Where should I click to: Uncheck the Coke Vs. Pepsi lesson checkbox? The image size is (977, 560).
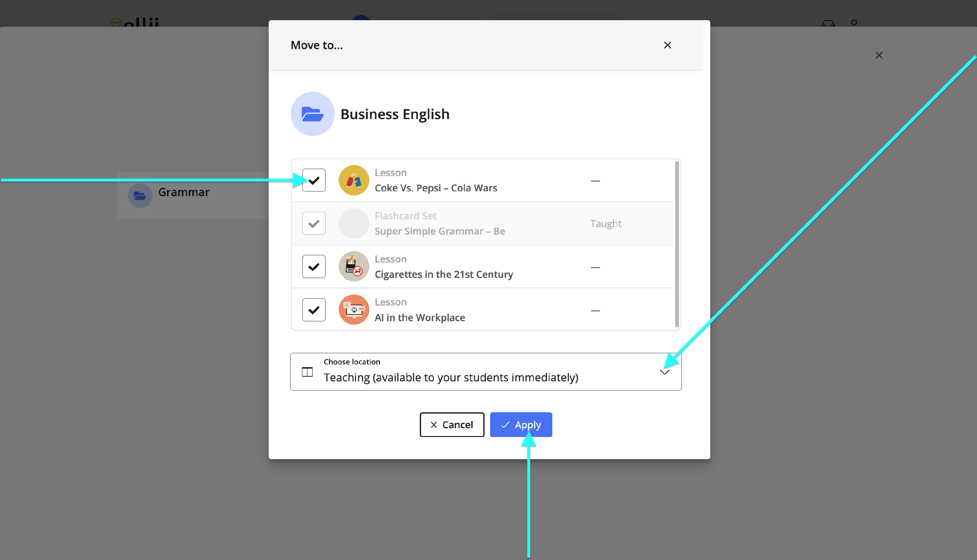[x=314, y=180]
